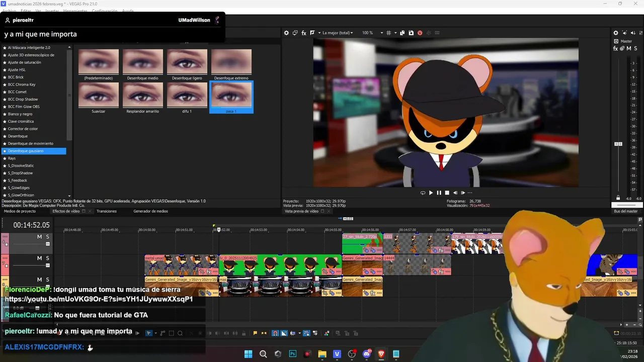The image size is (644, 362).
Task: Click red V recording icon in preview toolbar
Action: click(420, 33)
